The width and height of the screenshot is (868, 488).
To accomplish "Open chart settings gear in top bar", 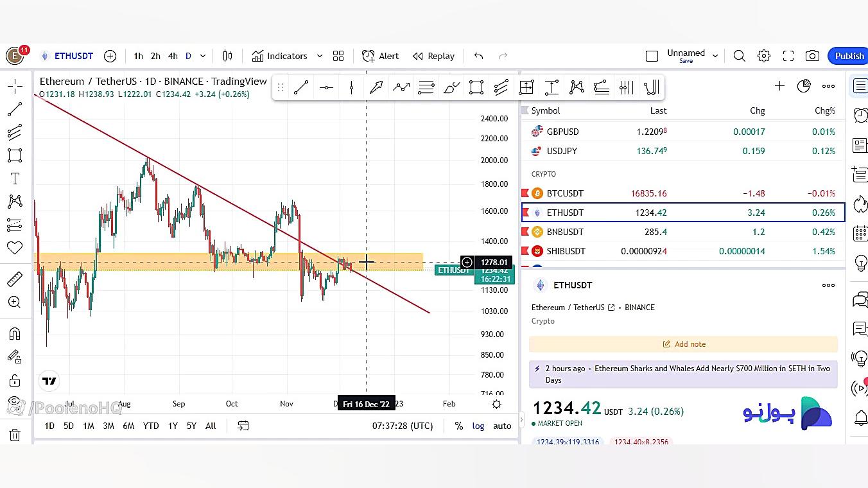I will pos(764,56).
